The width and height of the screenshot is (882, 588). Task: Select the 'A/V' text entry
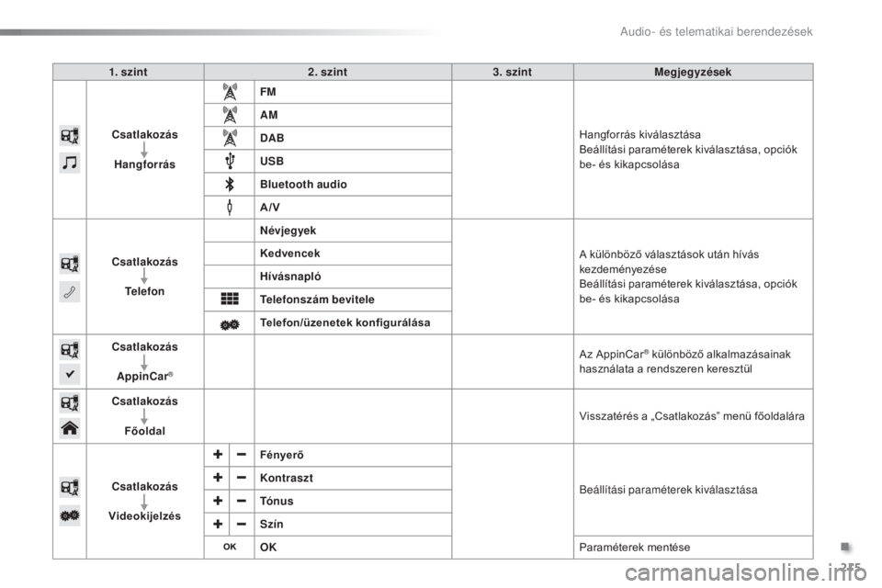tap(270, 207)
